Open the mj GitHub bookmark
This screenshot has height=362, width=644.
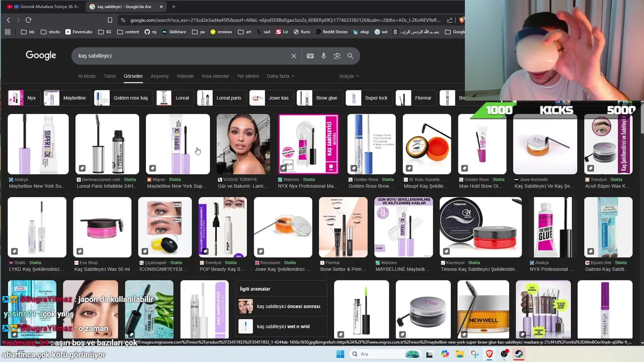coord(150,32)
